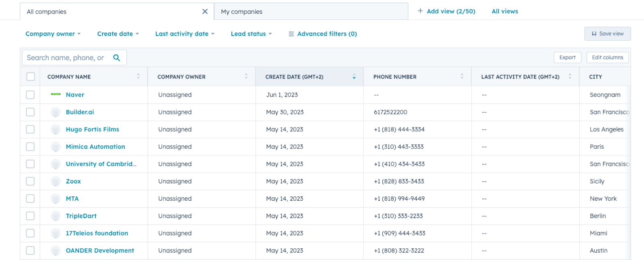Image resolution: width=644 pixels, height=260 pixels.
Task: Open the Naver company record
Action: pos(75,95)
